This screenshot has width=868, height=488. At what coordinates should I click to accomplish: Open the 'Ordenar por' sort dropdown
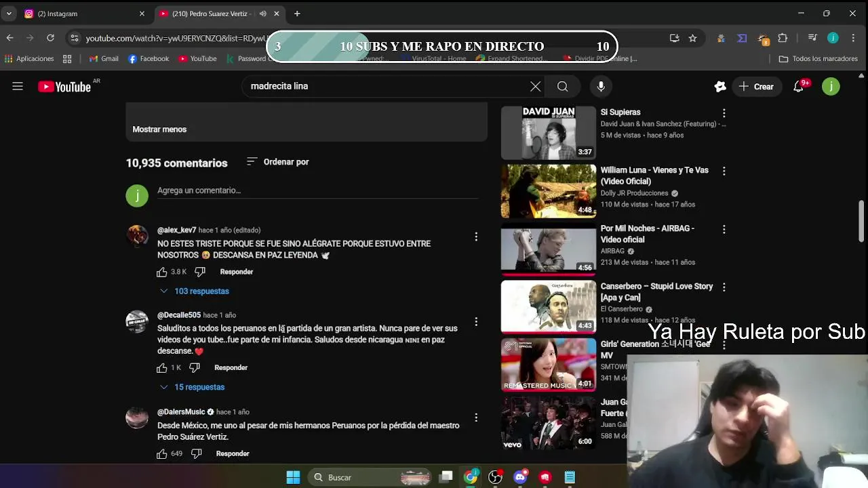point(277,161)
